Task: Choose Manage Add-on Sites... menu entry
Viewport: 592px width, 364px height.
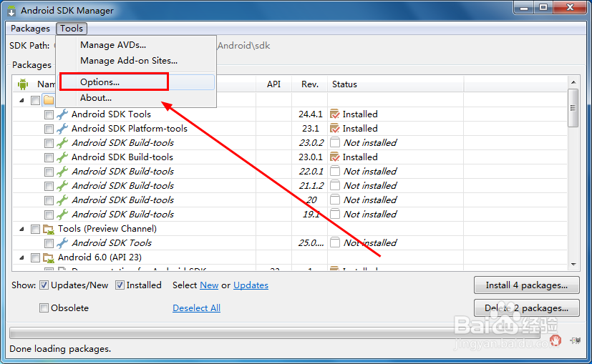Action: [129, 61]
